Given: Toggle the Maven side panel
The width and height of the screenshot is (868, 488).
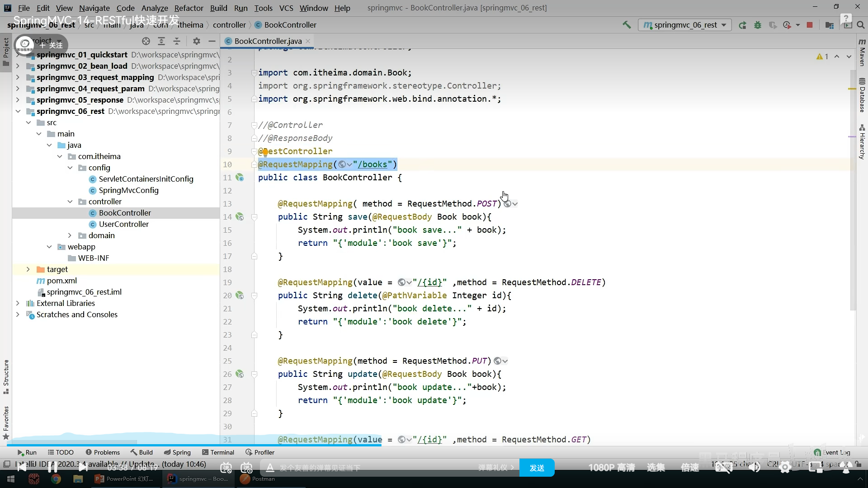Looking at the screenshot, I should (x=862, y=52).
